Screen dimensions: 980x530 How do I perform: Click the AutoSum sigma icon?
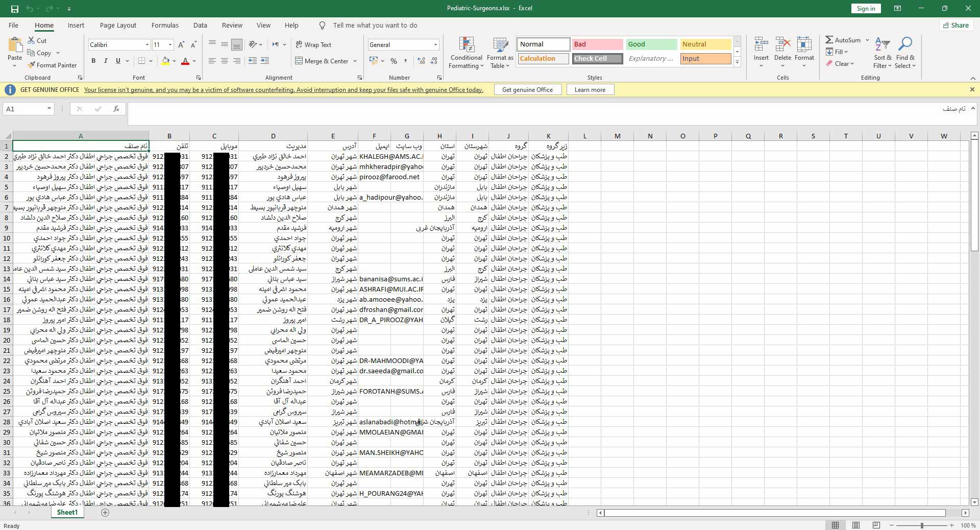pos(829,40)
